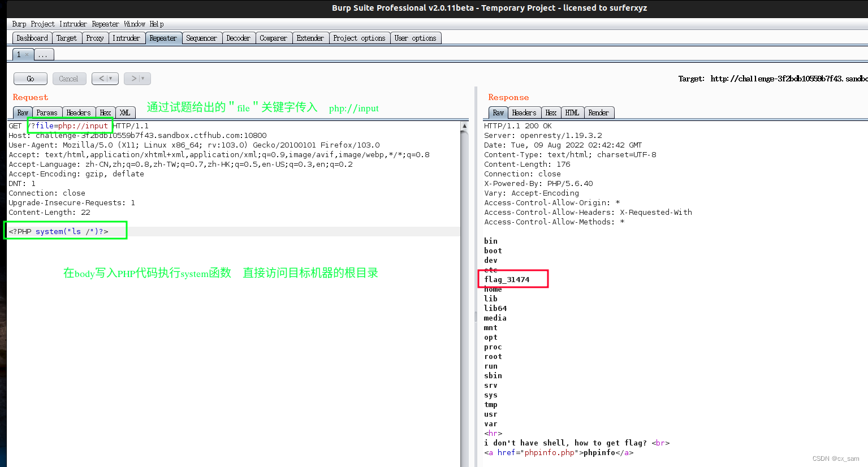Click the "media" directory line in response
This screenshot has height=467, width=868.
click(495, 318)
